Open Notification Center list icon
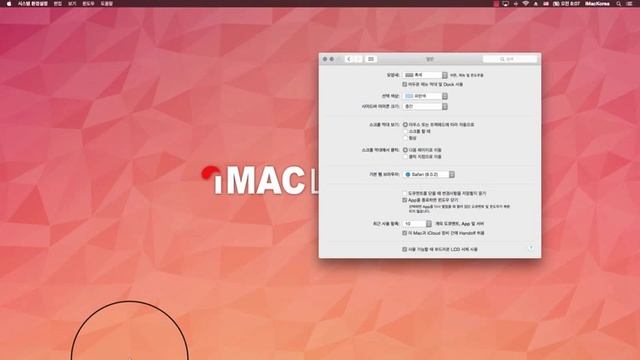 pyautogui.click(x=630, y=4)
